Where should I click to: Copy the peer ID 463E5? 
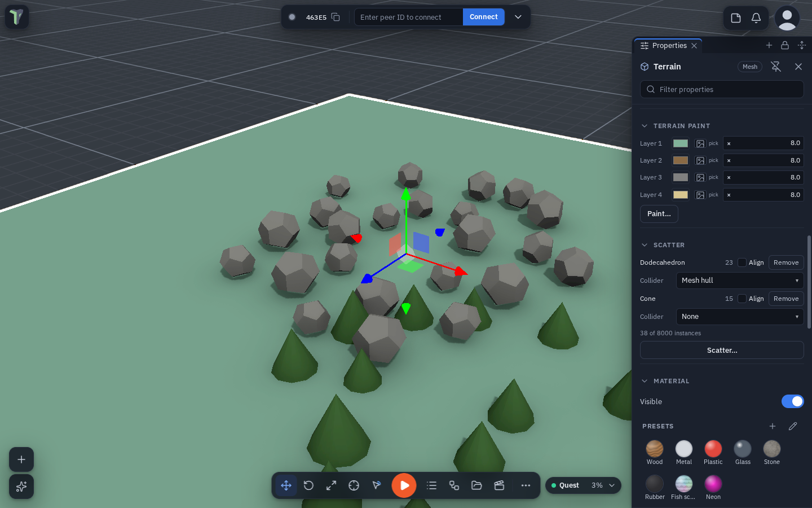(x=336, y=17)
